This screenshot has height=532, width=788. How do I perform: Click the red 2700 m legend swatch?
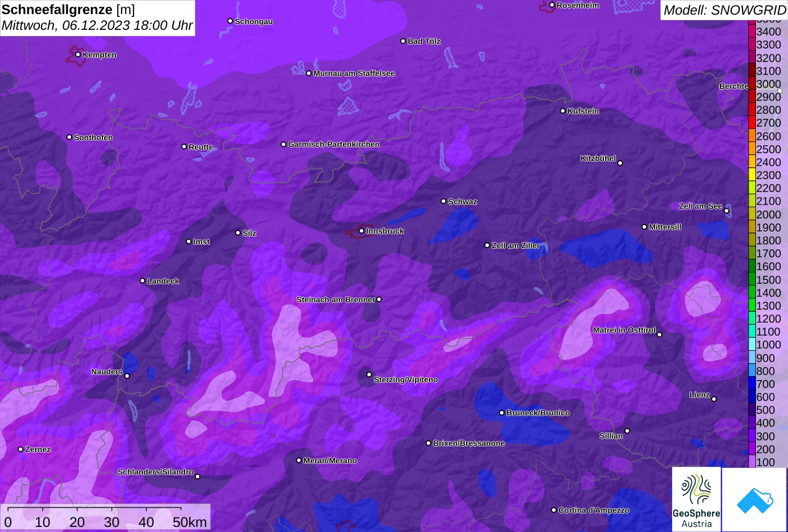tap(751, 123)
